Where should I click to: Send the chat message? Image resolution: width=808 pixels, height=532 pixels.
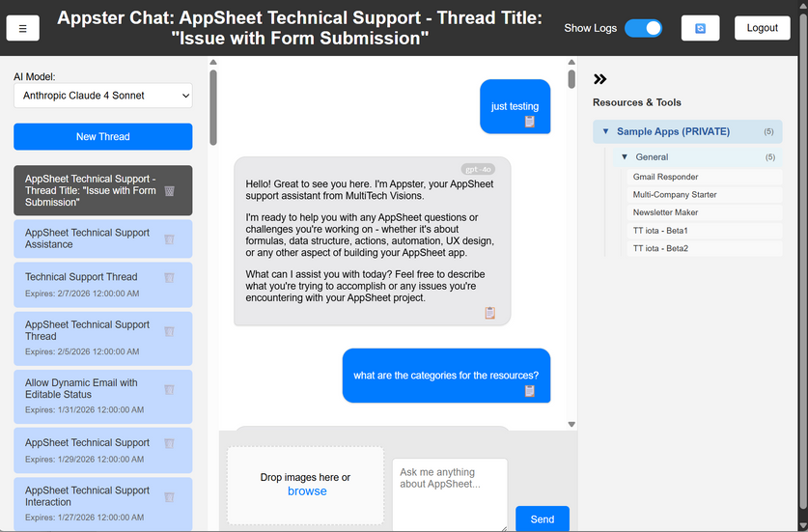543,518
